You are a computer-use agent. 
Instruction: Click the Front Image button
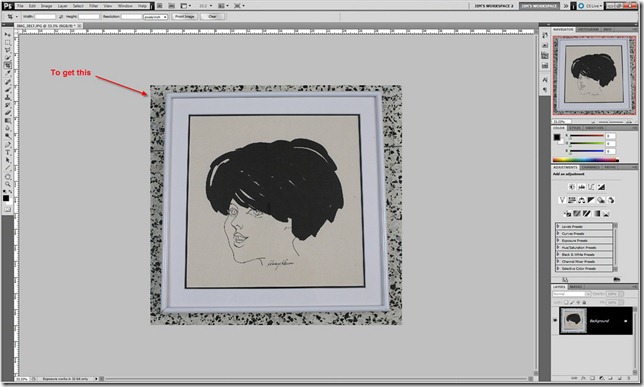click(184, 16)
